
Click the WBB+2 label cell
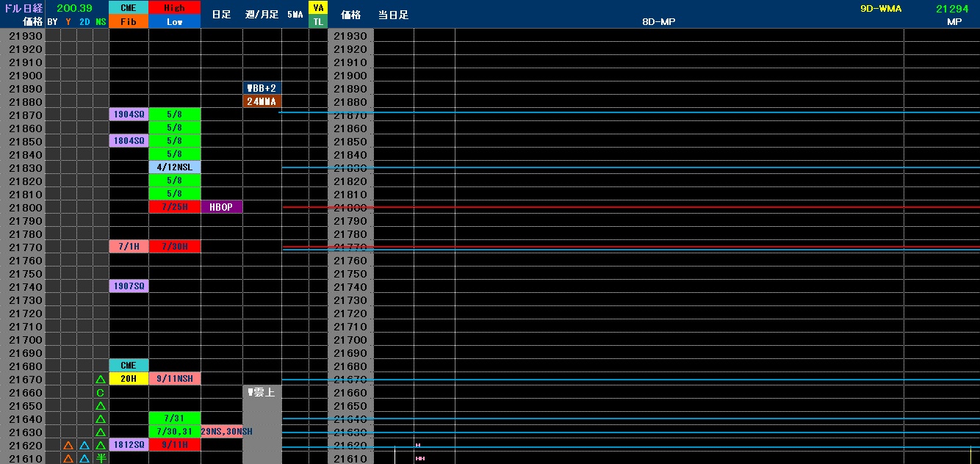[262, 88]
